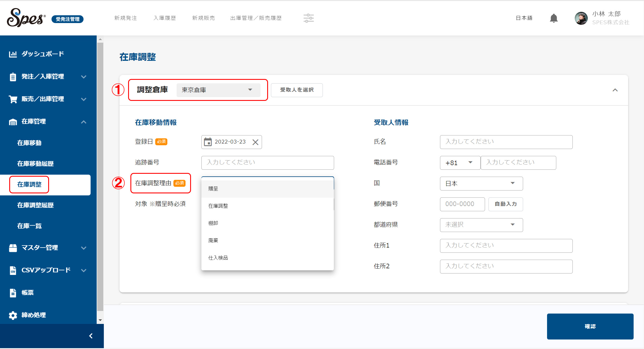Go to 在庫一覧 in sidebar
The image size is (644, 349).
coord(29,226)
